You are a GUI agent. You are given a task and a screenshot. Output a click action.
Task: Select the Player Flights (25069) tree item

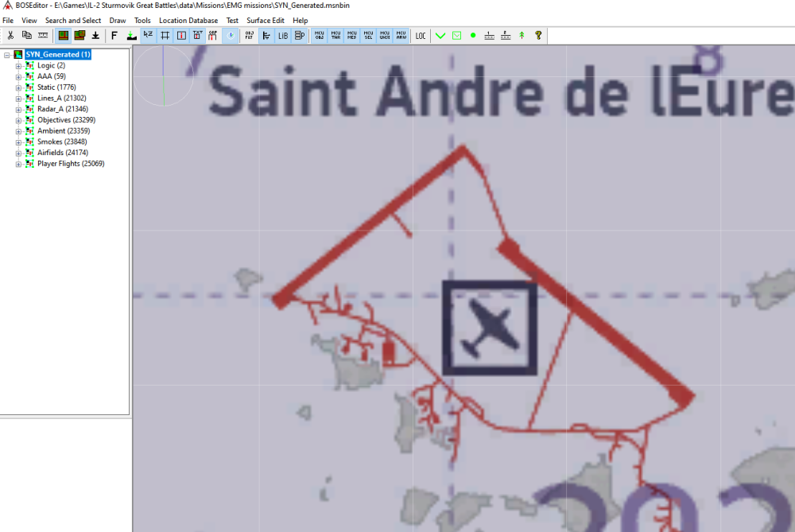click(x=71, y=163)
